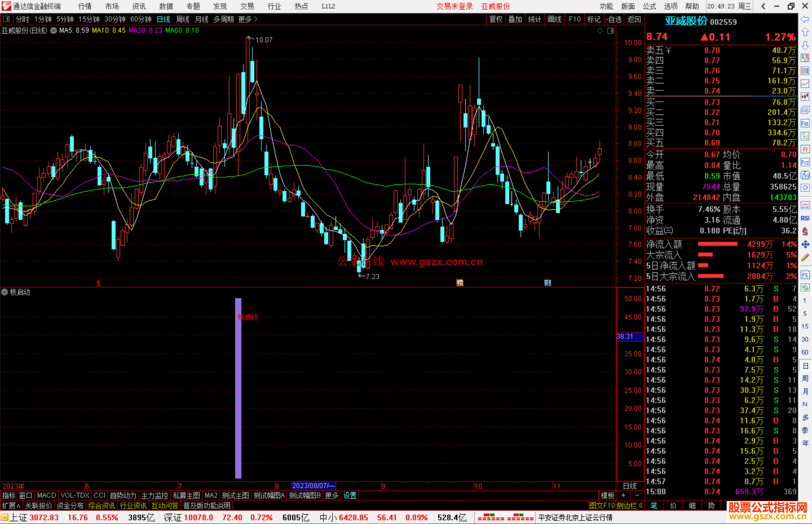The height and width of the screenshot is (524, 812).
Task: Click the 复权 button
Action: [495, 19]
